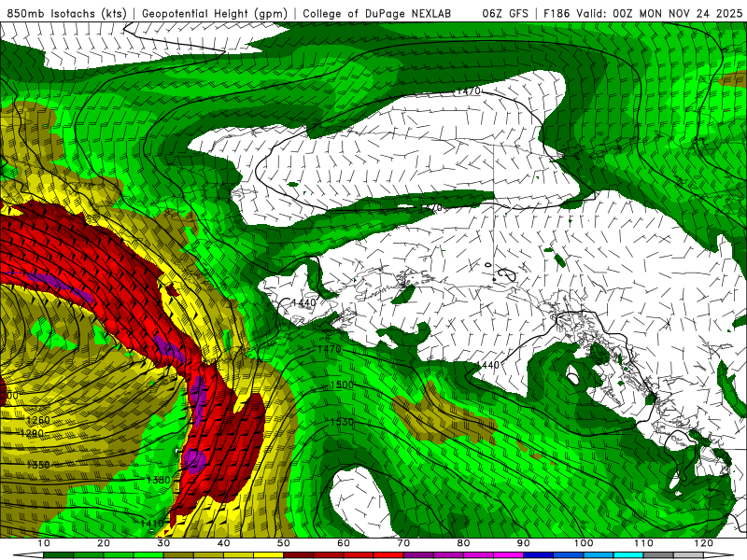Click the "F186" forecast hour text
Viewport: 747px width, 560px height.
(557, 13)
